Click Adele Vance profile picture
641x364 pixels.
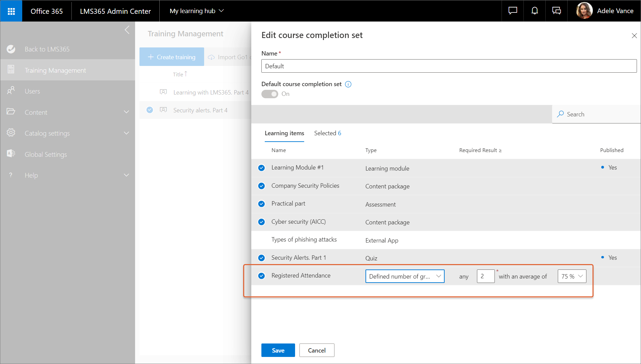(x=584, y=11)
